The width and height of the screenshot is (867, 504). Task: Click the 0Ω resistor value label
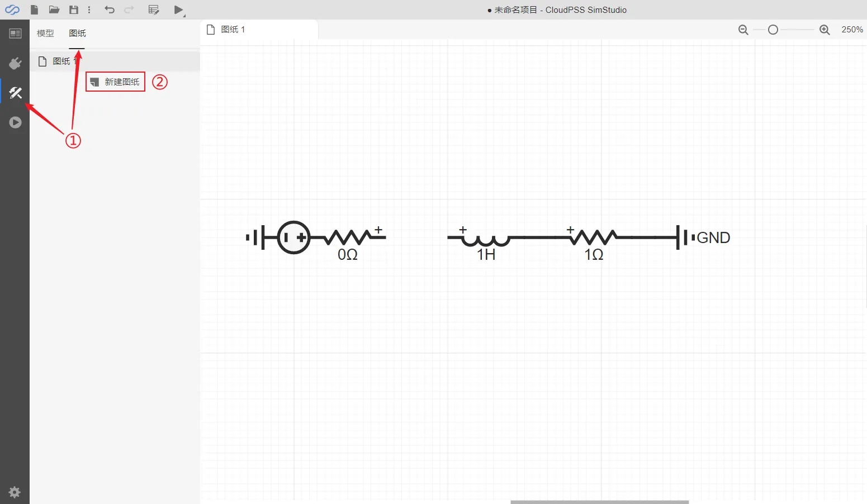click(x=348, y=255)
